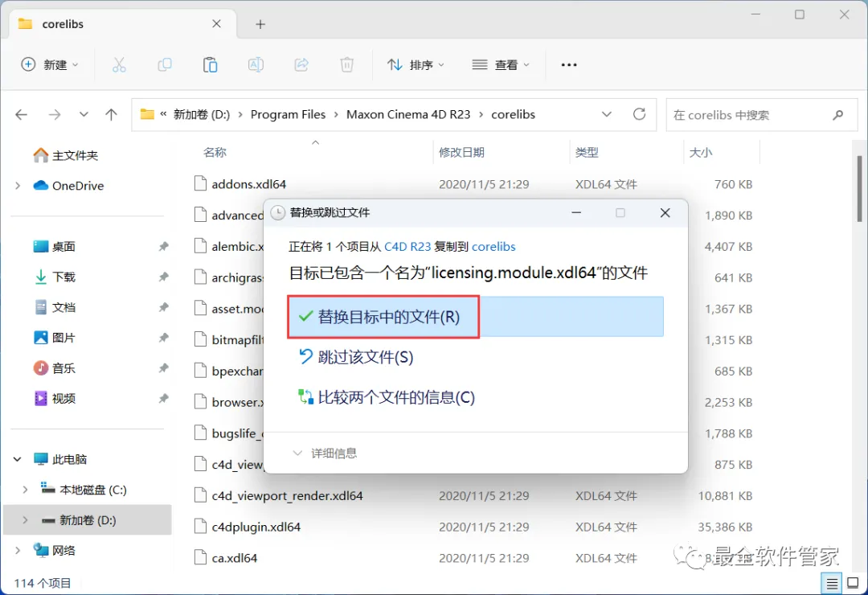Image resolution: width=868 pixels, height=595 pixels.
Task: Click New Volume (D:) breadcrumb
Action: 202,115
